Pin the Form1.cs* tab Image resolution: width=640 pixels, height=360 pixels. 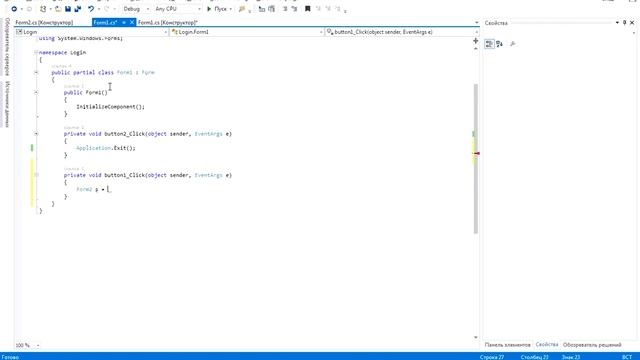click(124, 22)
